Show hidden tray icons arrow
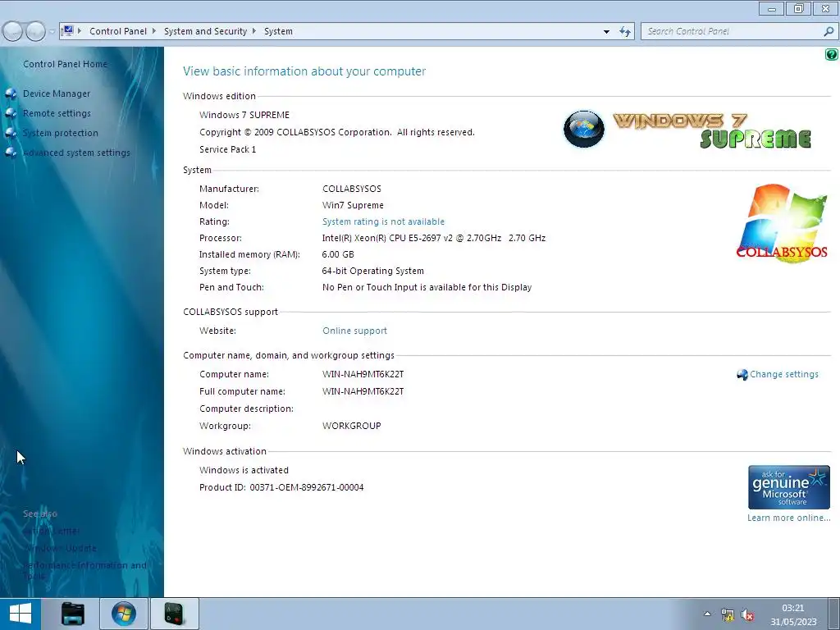The width and height of the screenshot is (840, 630). click(707, 614)
